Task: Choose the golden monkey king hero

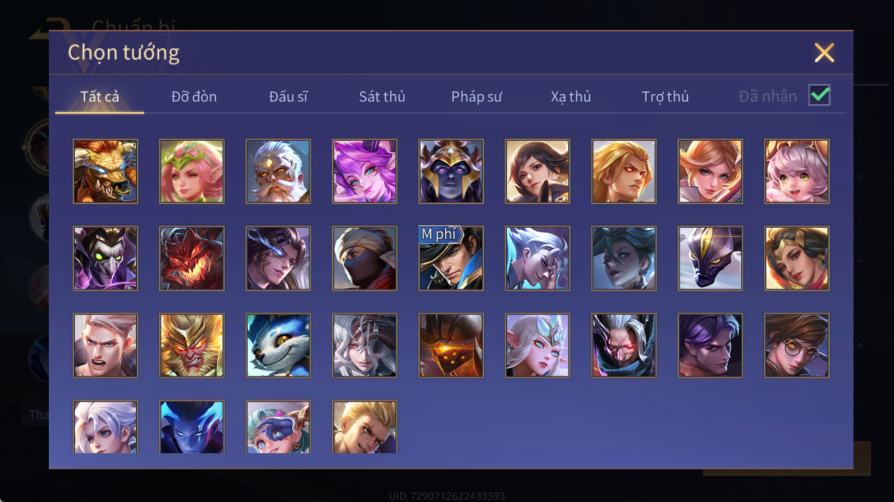Action: [192, 345]
